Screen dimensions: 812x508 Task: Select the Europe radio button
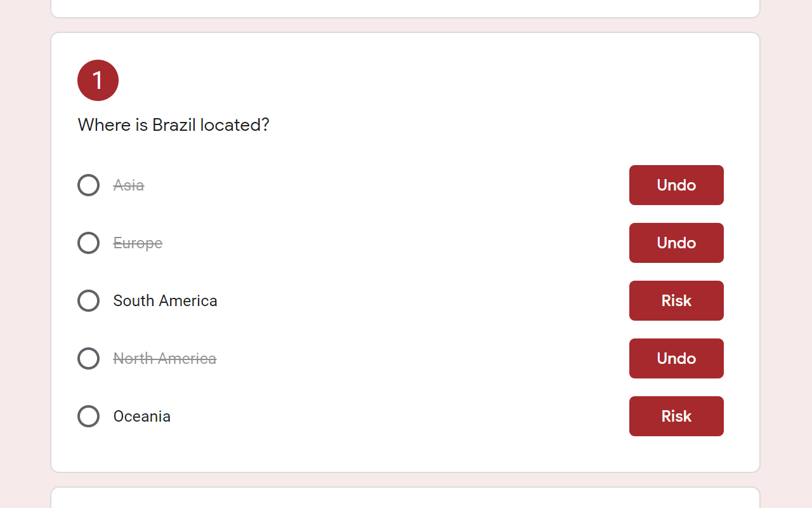pyautogui.click(x=88, y=243)
